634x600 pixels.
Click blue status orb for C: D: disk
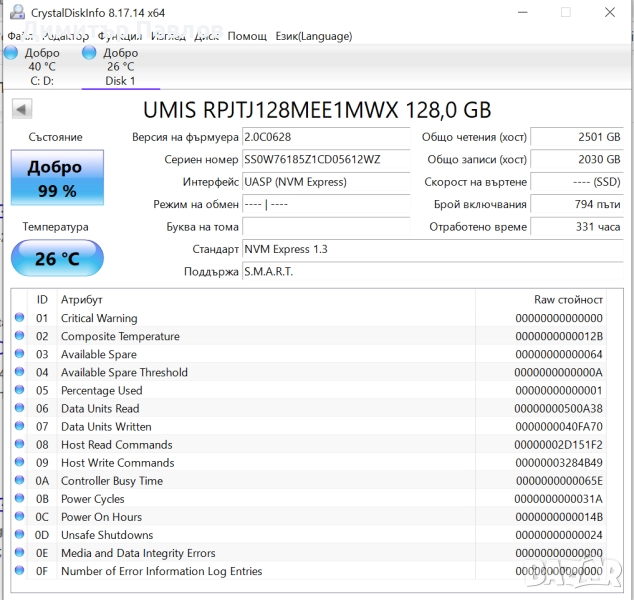click(x=11, y=53)
